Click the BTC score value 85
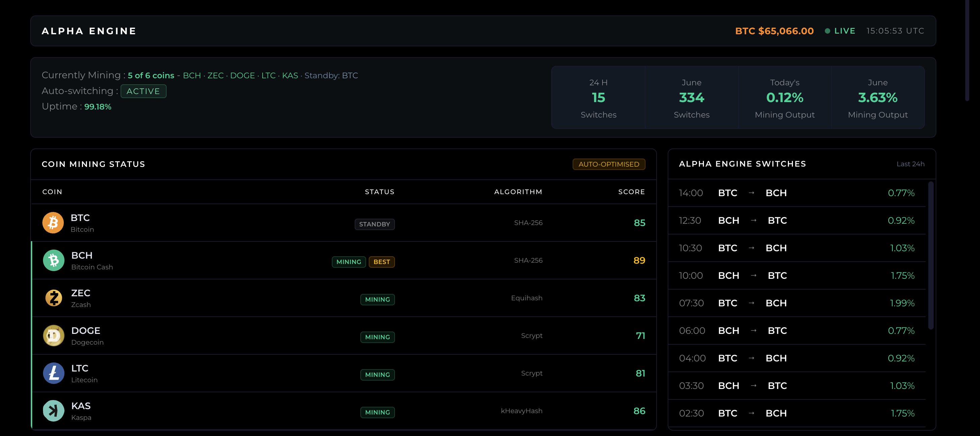Screen dimensions: 980x436 [639, 223]
